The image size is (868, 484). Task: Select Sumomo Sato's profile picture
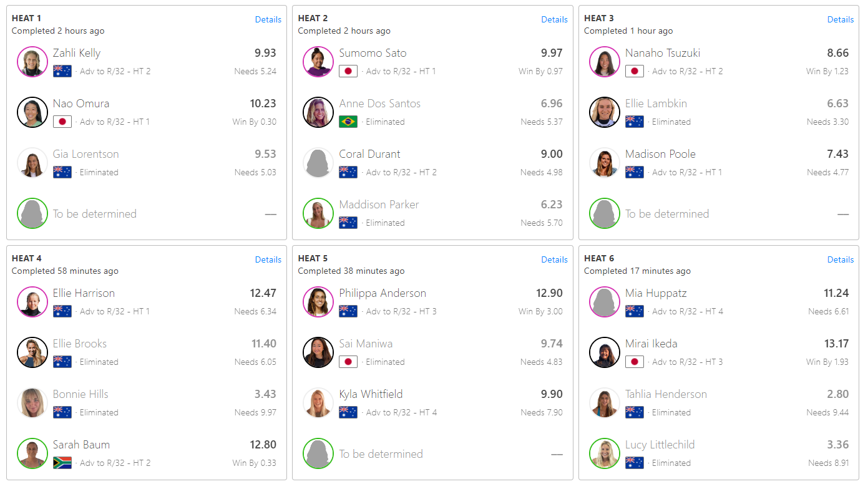pos(318,62)
